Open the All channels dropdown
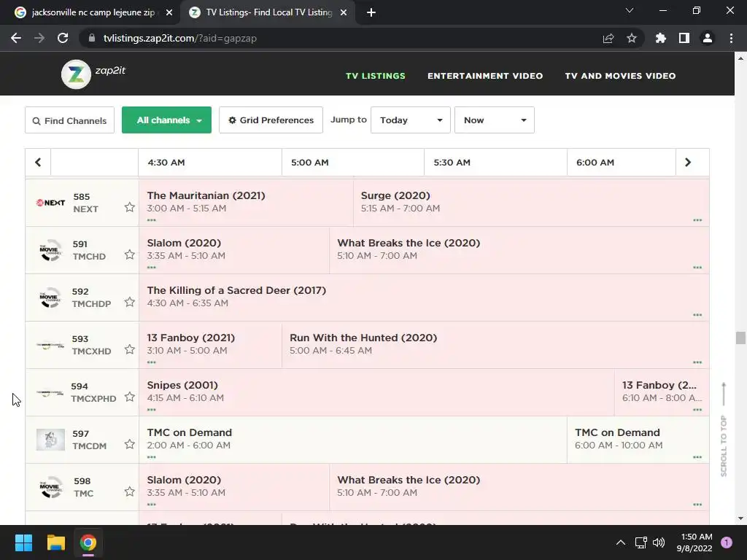 point(167,120)
